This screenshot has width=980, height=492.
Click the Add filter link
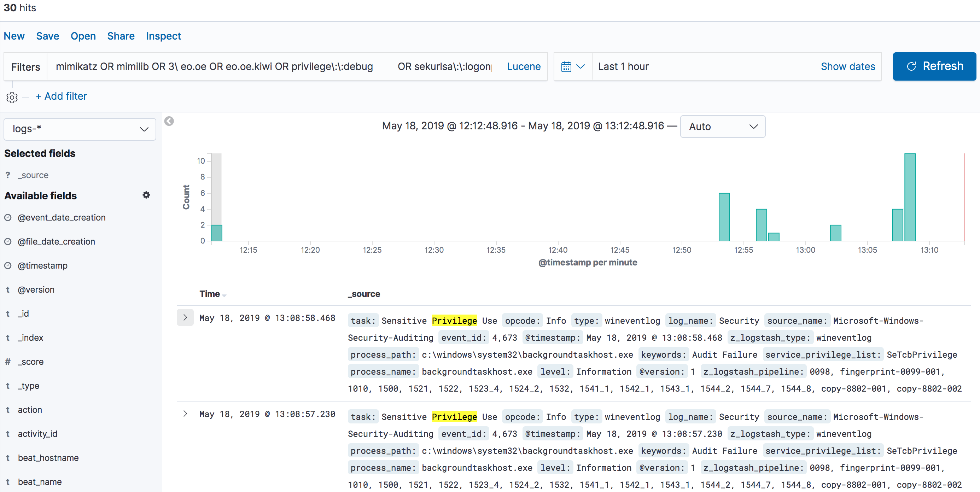pos(61,96)
